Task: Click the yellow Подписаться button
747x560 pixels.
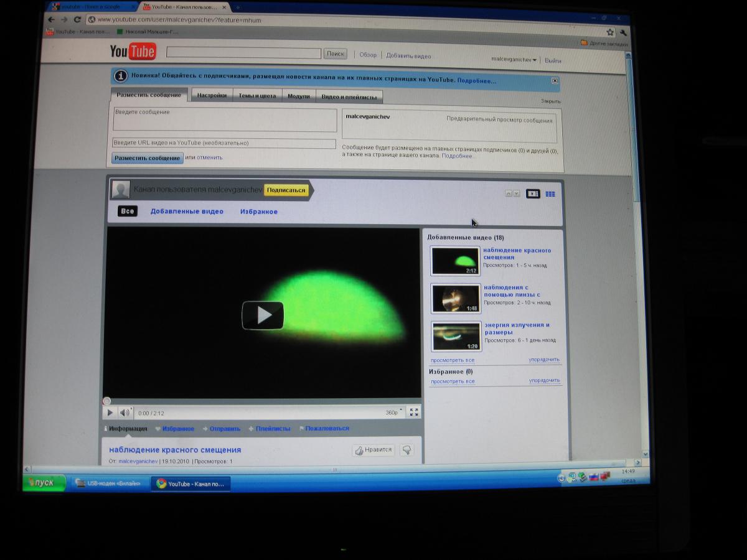Action: coord(286,190)
